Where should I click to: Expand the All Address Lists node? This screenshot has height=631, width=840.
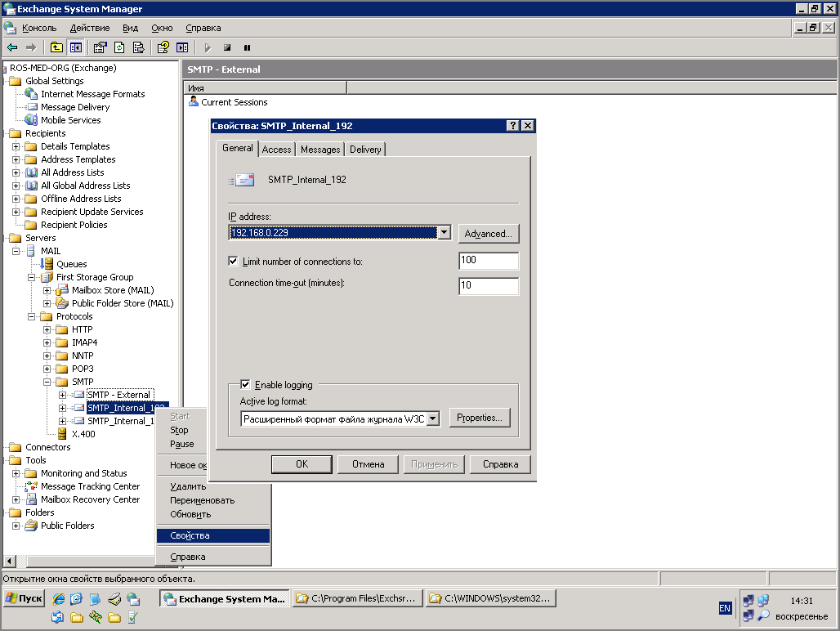point(16,173)
